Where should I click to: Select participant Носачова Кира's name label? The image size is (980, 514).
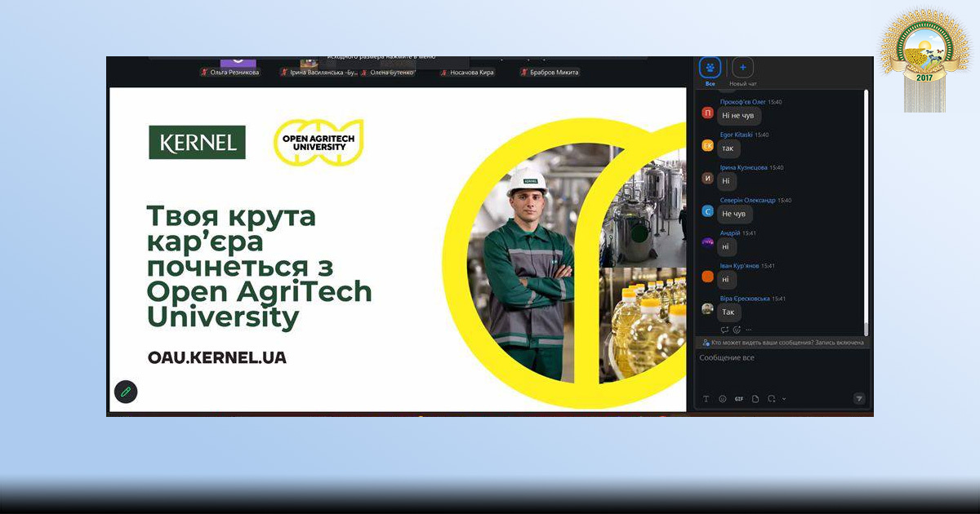coord(471,73)
